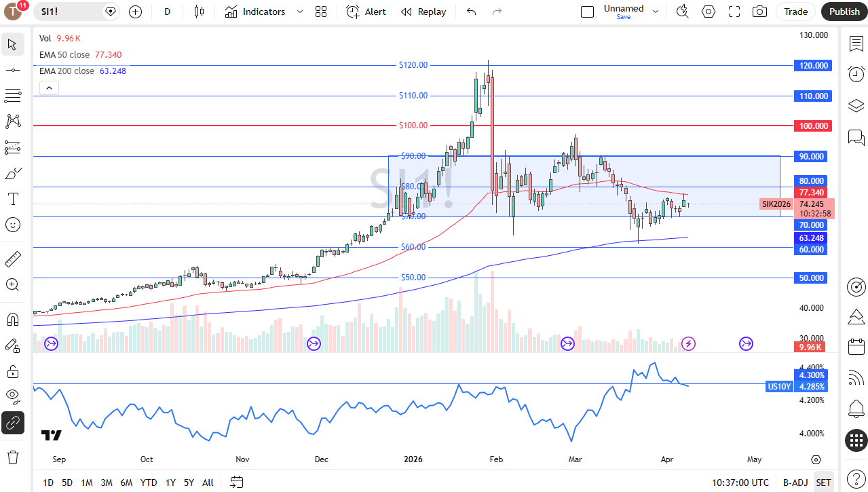
Task: Select the chart layout square icon
Action: 588,12
